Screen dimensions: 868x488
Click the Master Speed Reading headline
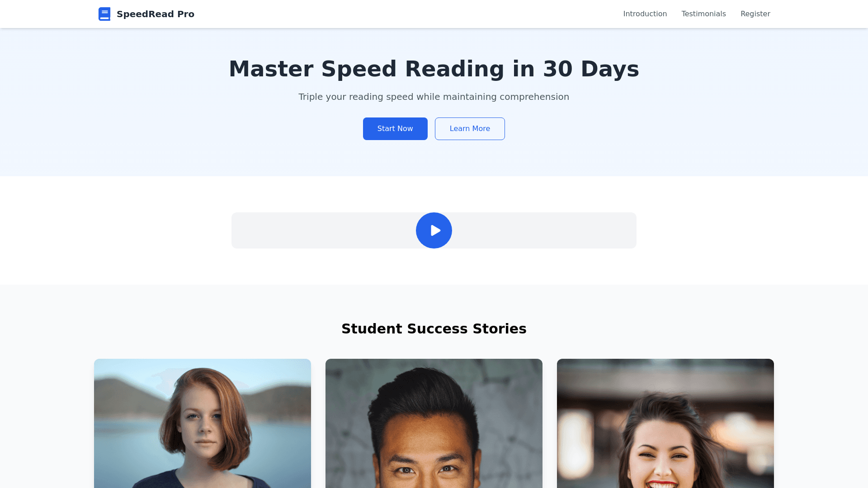434,69
